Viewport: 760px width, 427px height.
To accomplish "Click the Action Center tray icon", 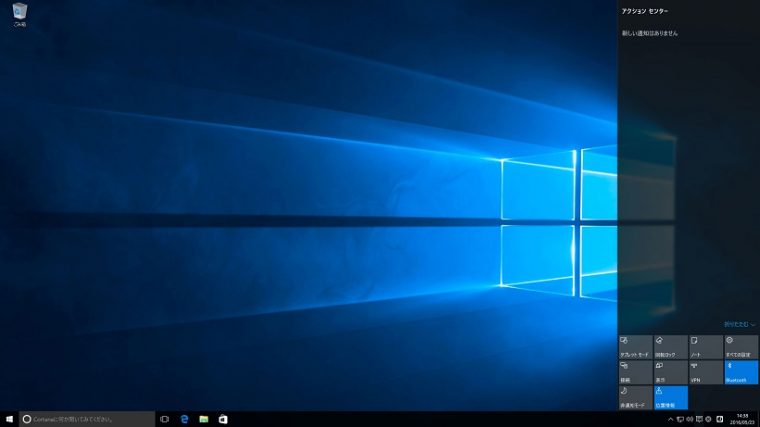I will (699, 419).
